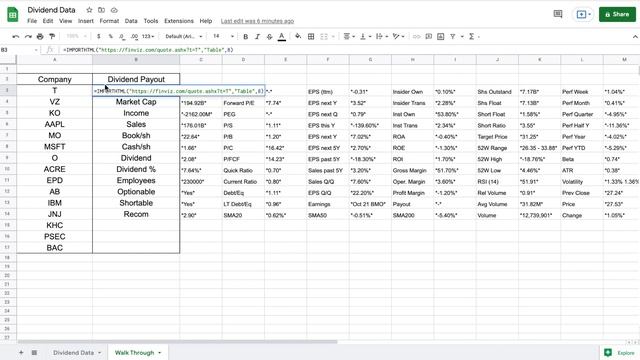Collapse the toolbar with the up chevron
The image size is (640, 360).
click(x=635, y=37)
